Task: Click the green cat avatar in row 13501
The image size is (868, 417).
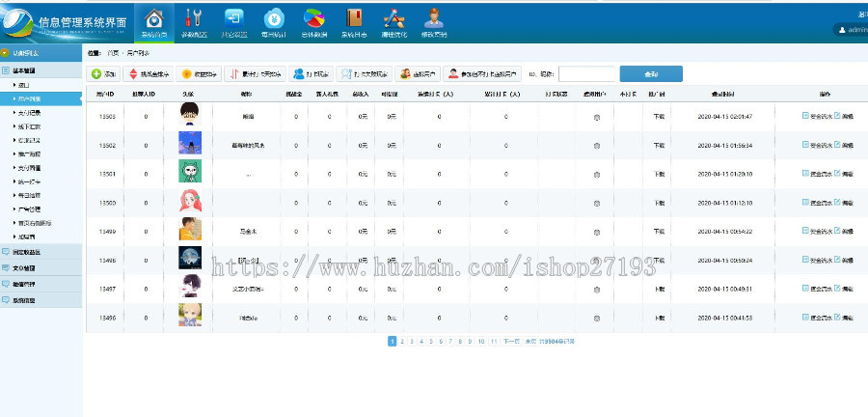Action: pos(190,172)
